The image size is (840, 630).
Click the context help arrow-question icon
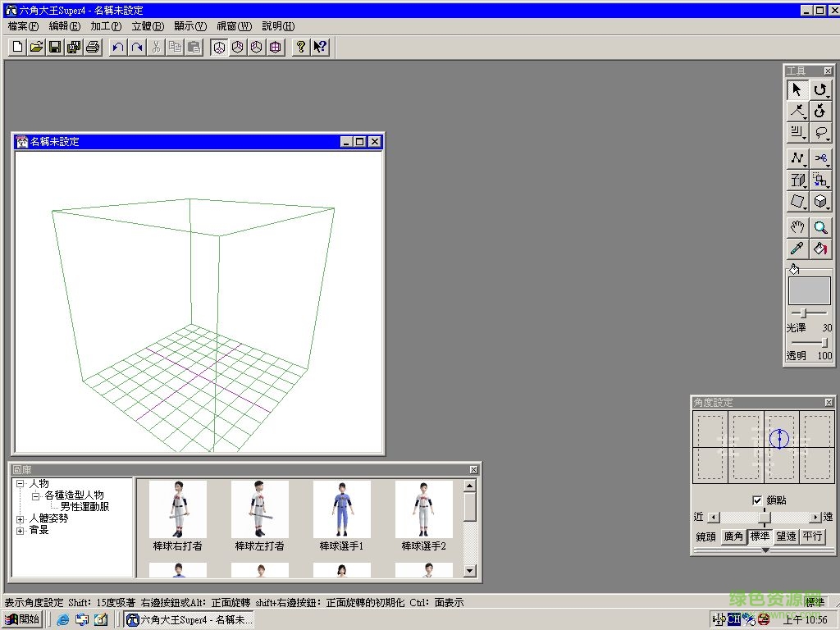pyautogui.click(x=321, y=48)
